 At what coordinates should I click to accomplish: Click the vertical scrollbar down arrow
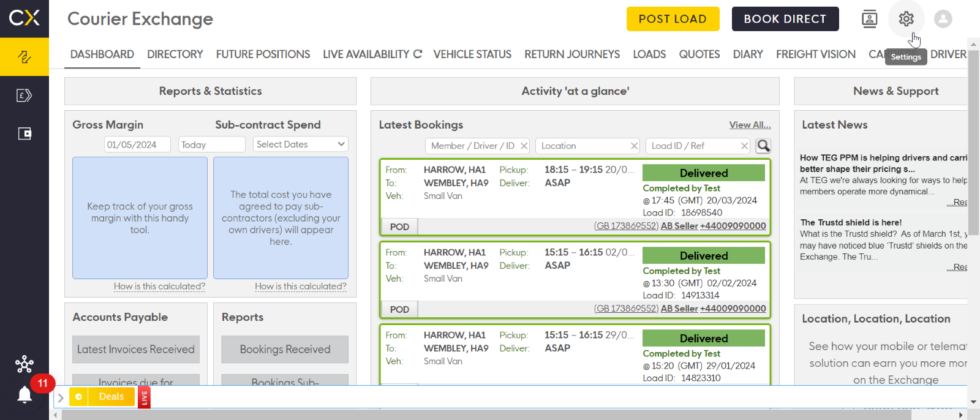(973, 402)
